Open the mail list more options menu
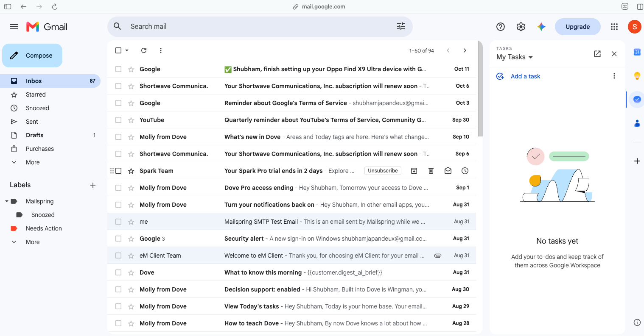 click(x=161, y=50)
